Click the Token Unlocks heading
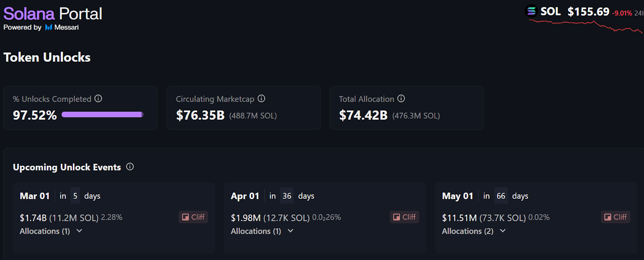Screen dimensions: 644x260 pos(47,57)
